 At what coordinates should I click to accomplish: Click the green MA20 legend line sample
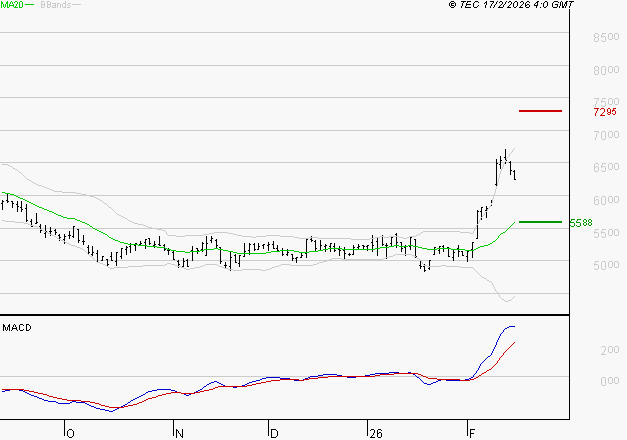pyautogui.click(x=30, y=5)
